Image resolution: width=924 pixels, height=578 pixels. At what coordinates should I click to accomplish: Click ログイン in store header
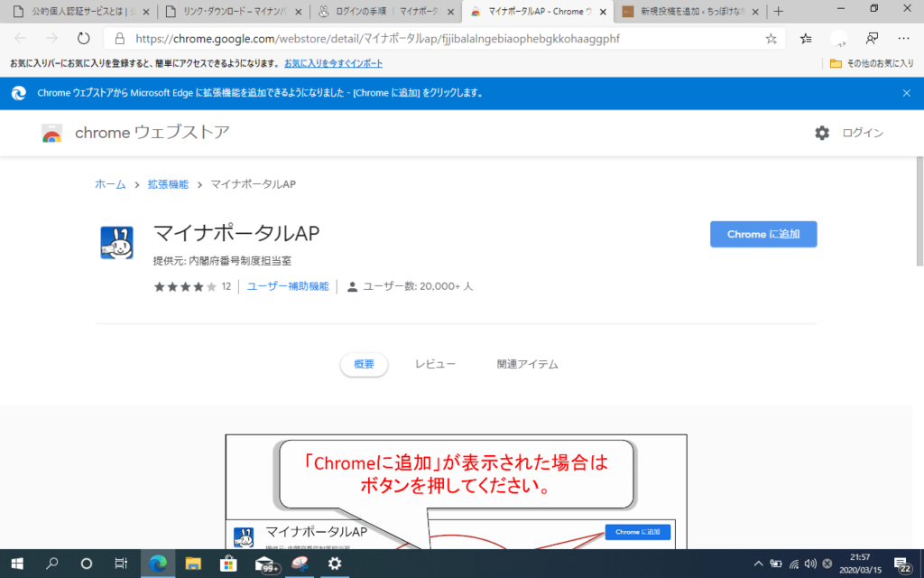(863, 133)
